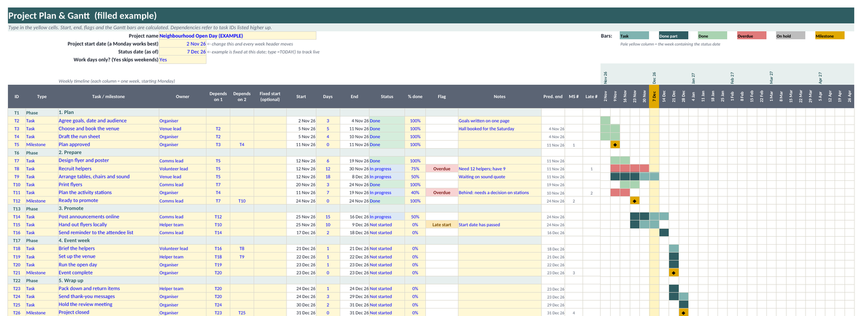Viewport: 868px width, 316px height.
Task: Select the T8 dependency of Brief the helpers
Action: pos(242,248)
